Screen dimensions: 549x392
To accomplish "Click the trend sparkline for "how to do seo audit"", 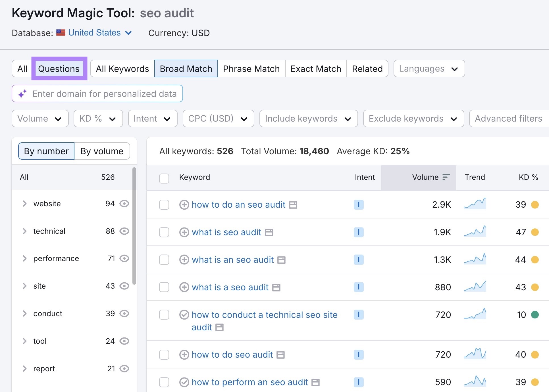I will (x=475, y=354).
